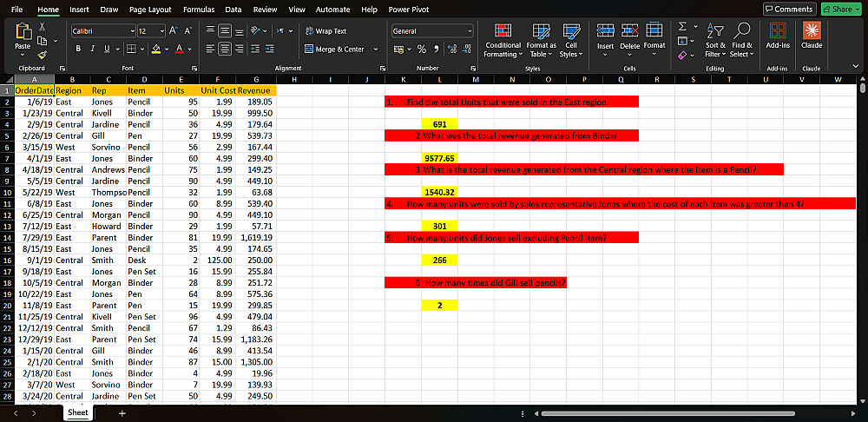Click the Increase Indent icon
This screenshot has height=422, width=868.
tap(269, 49)
